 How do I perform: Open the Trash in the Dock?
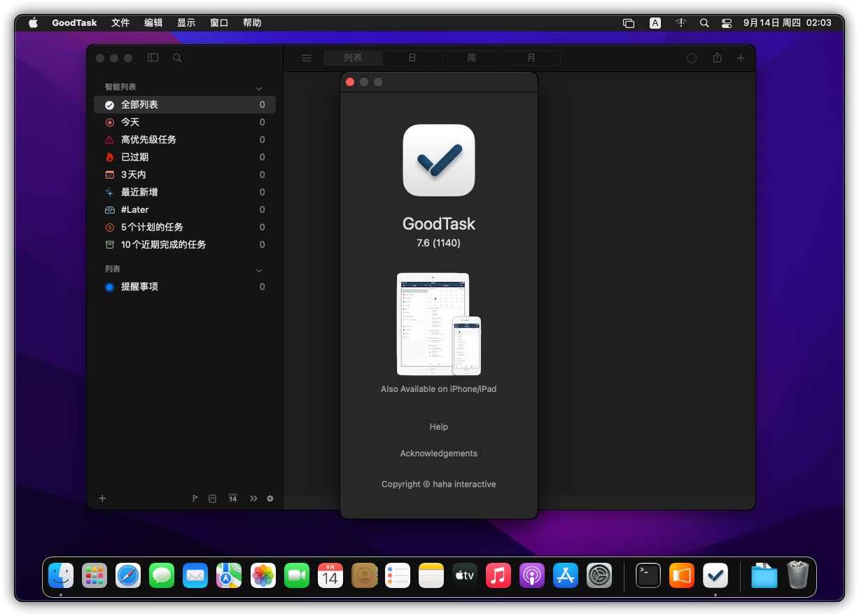coord(798,575)
